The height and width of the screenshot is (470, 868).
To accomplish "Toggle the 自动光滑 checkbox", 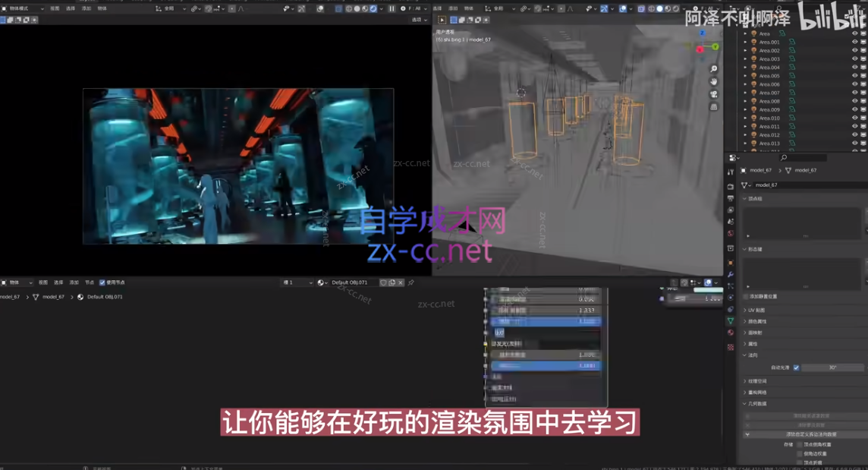I will pyautogui.click(x=796, y=367).
